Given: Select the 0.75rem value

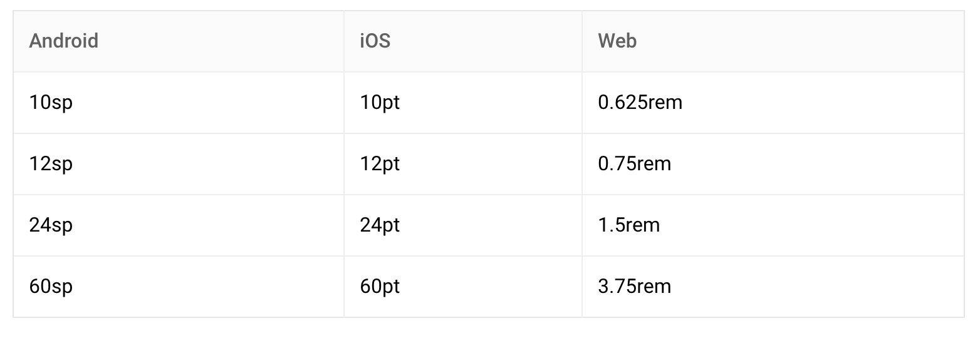Looking at the screenshot, I should (634, 164).
